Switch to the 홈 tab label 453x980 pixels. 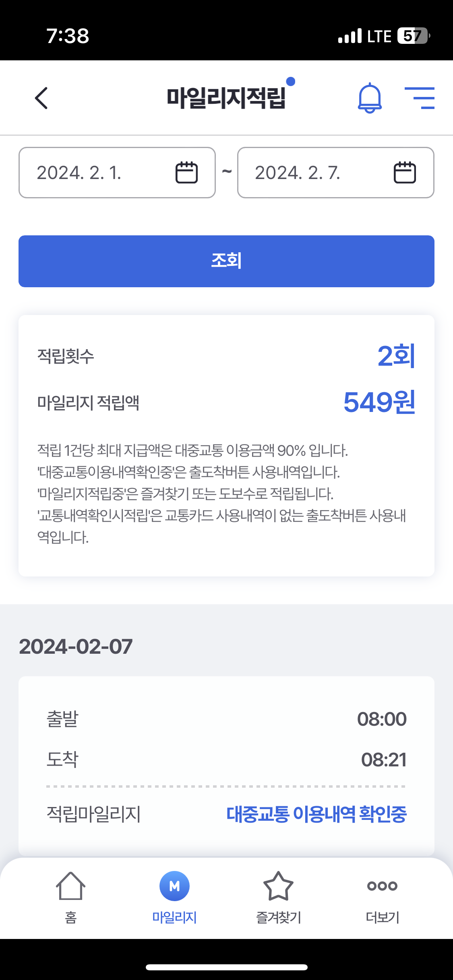[x=70, y=918]
